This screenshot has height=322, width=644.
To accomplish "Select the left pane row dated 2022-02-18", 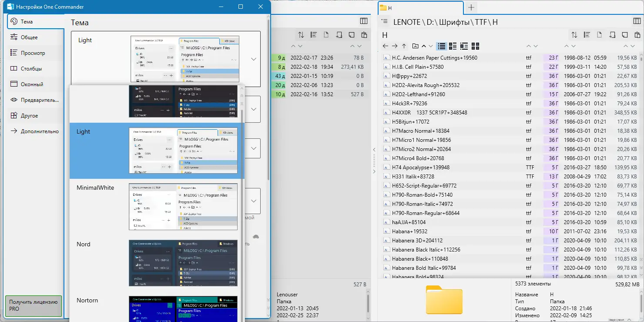I will tap(319, 67).
